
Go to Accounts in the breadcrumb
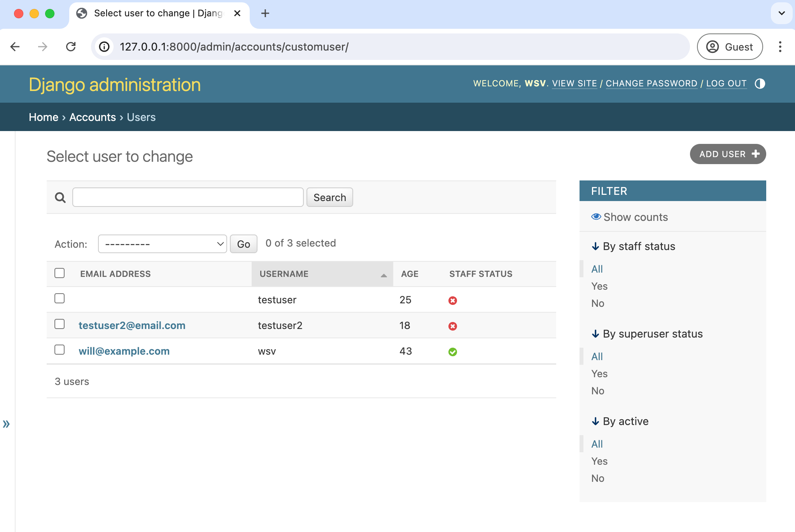coord(93,117)
